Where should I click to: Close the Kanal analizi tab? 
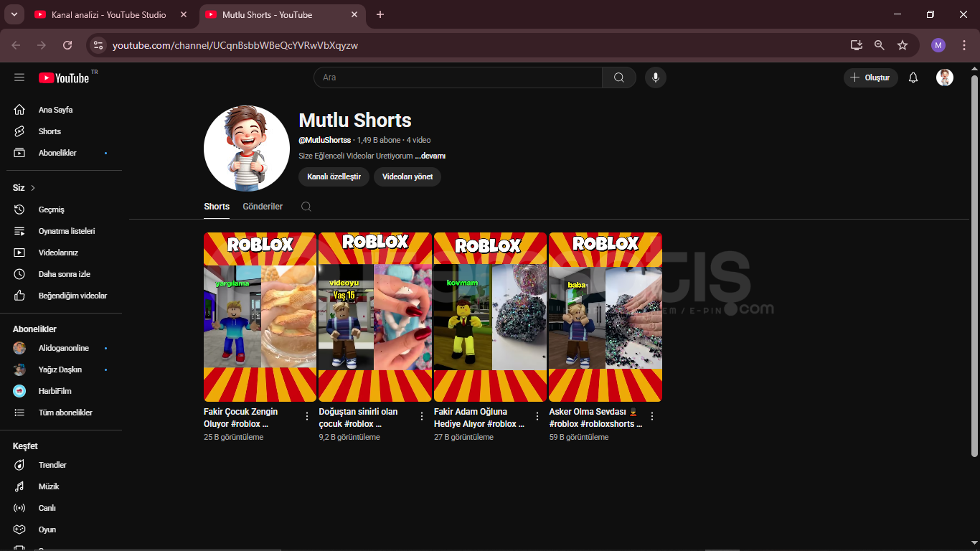click(x=184, y=14)
